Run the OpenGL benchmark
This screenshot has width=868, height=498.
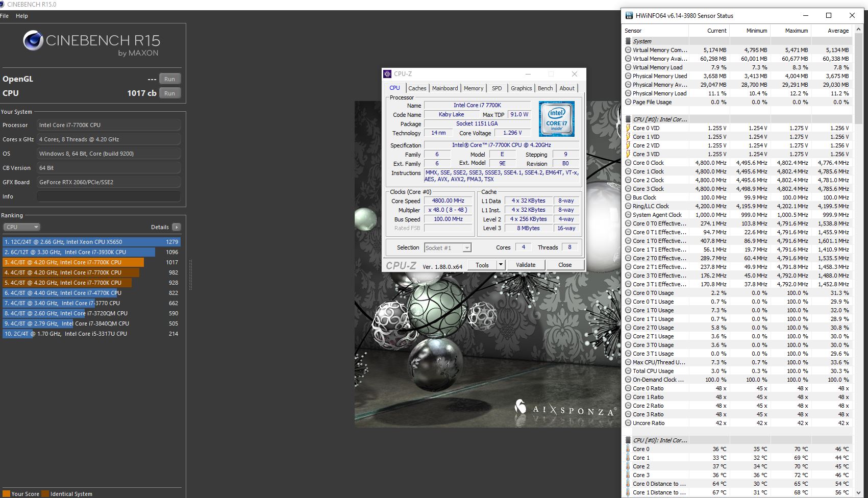170,79
